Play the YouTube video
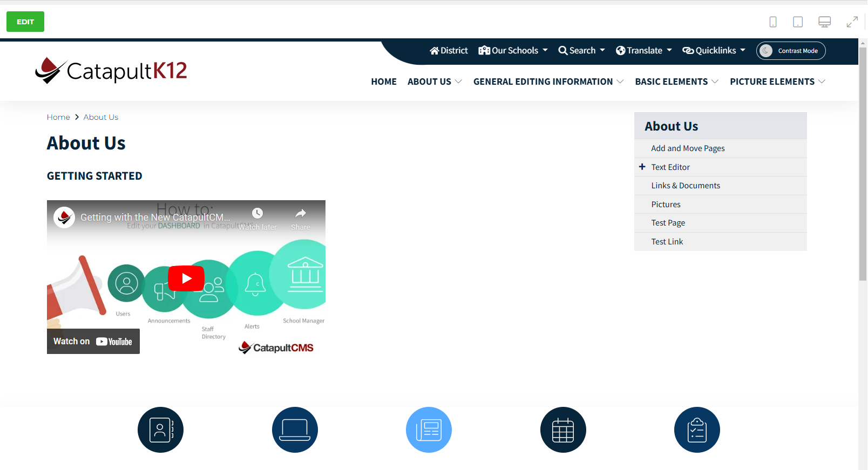 186,278
